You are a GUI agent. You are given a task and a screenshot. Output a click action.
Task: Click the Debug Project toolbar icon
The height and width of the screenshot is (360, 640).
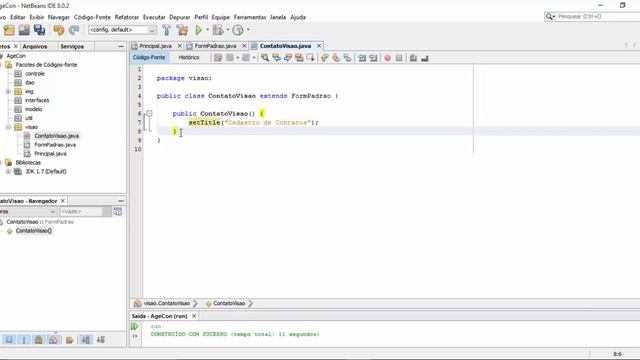(x=218, y=30)
